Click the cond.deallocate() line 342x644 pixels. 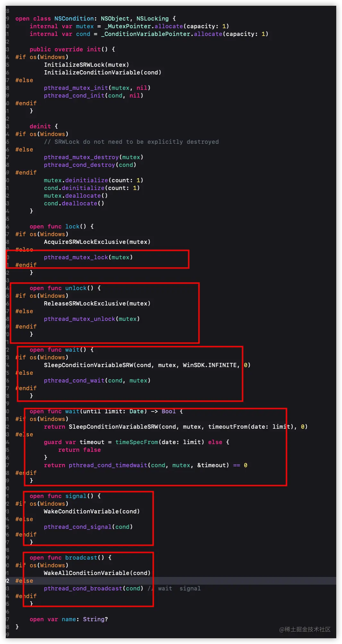(x=74, y=203)
